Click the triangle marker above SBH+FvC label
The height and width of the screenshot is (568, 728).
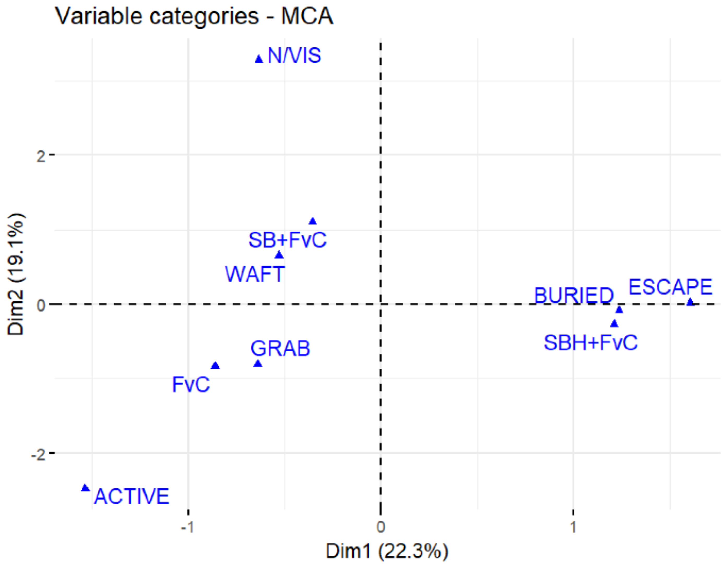[614, 324]
